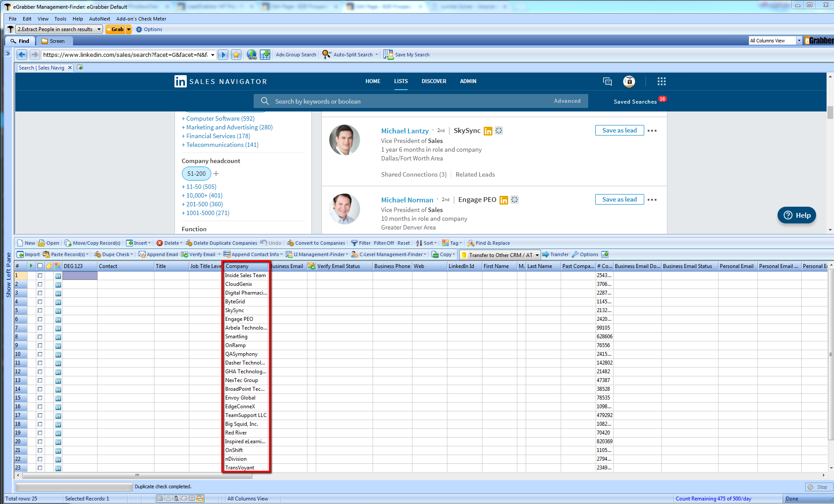Open LinkedIn messaging icon in Sales Navigator
The height and width of the screenshot is (504, 834).
click(x=607, y=81)
